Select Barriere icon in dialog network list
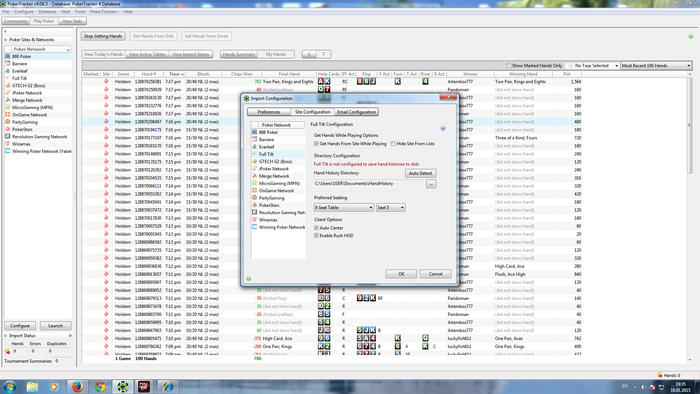700x394 pixels. pos(254,139)
